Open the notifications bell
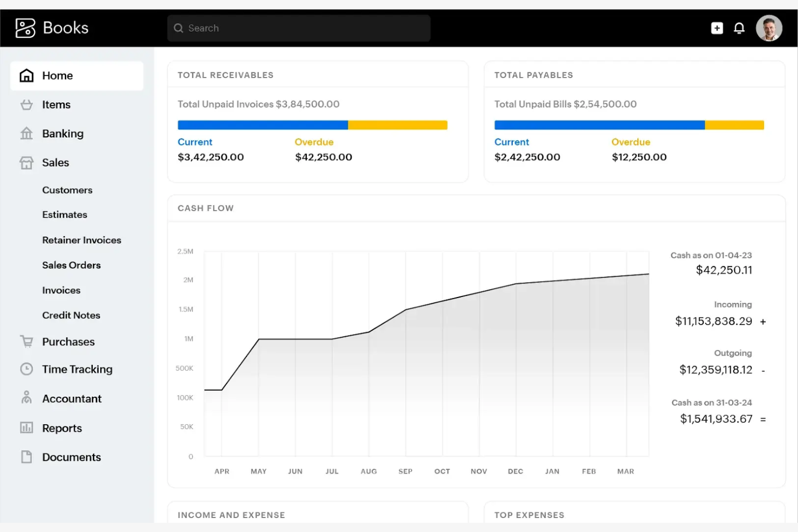Image resolution: width=798 pixels, height=532 pixels. [739, 27]
